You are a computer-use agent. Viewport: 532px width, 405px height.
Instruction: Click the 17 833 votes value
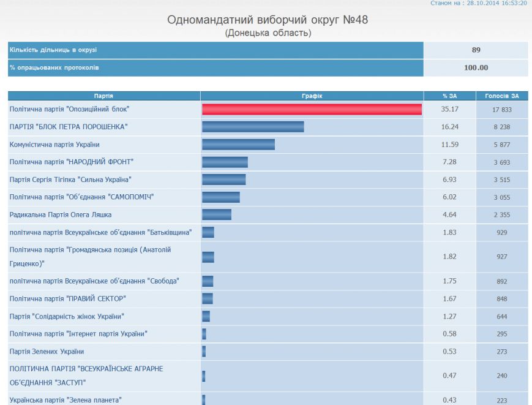502,110
